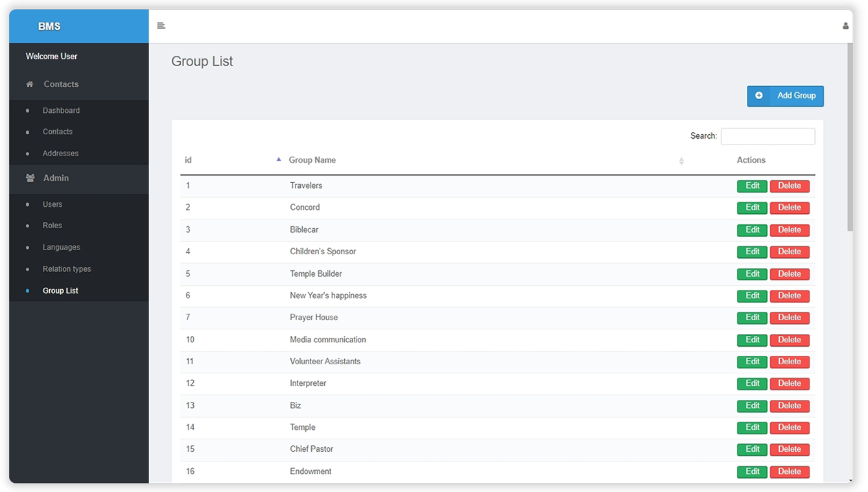868x492 pixels.
Task: Select Languages in the sidebar
Action: pos(62,248)
